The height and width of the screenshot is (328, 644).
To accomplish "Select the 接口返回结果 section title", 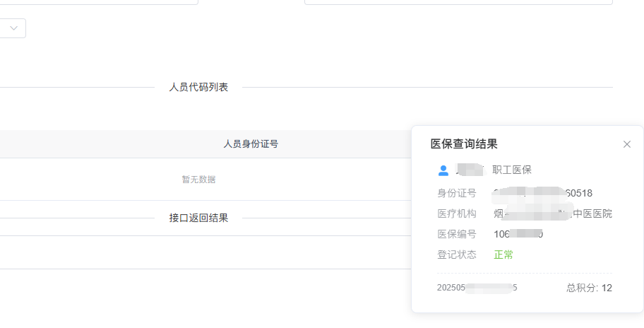I will (198, 218).
